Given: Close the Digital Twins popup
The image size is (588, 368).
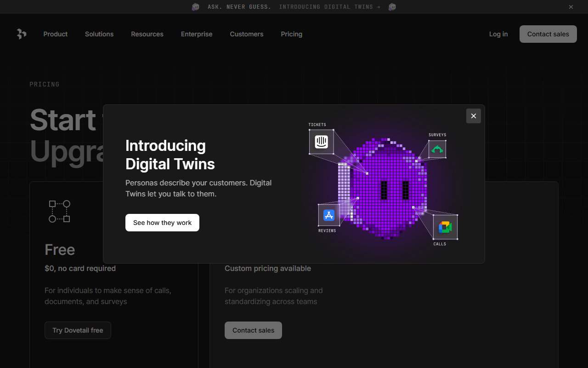Looking at the screenshot, I should tap(474, 116).
